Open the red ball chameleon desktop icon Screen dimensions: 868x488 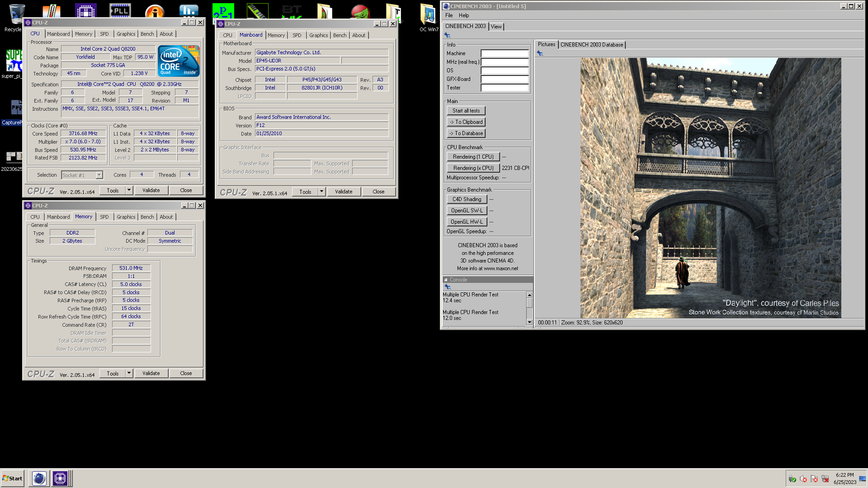click(360, 11)
